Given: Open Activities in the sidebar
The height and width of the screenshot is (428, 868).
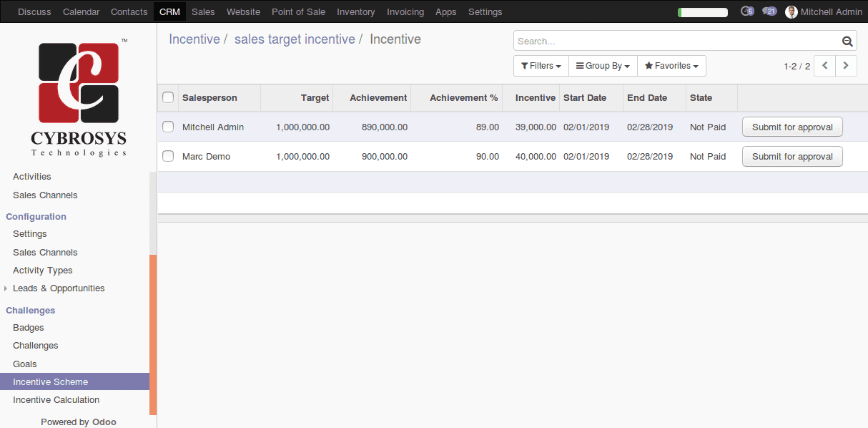Looking at the screenshot, I should (32, 176).
